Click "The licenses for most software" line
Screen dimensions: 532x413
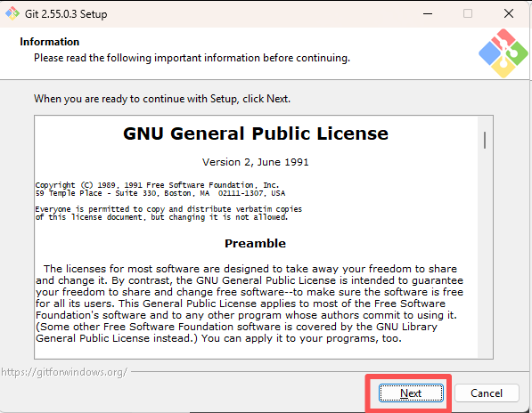tap(250, 269)
